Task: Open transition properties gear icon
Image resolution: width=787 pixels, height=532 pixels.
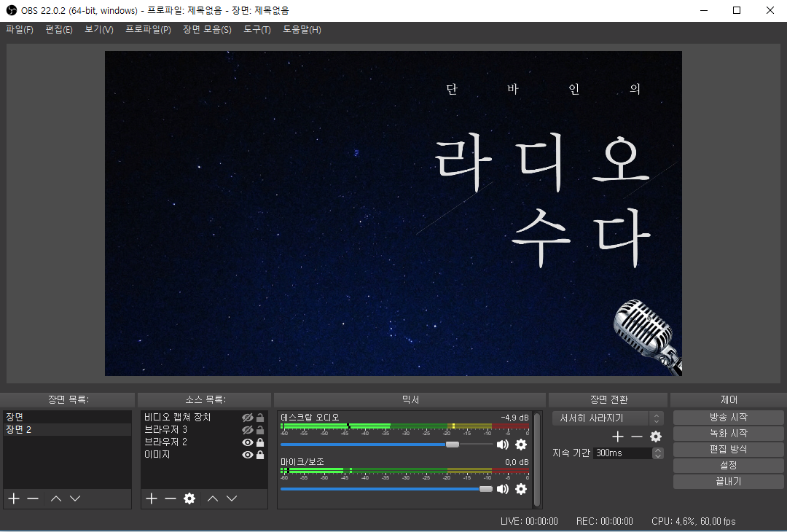Action: (x=656, y=437)
